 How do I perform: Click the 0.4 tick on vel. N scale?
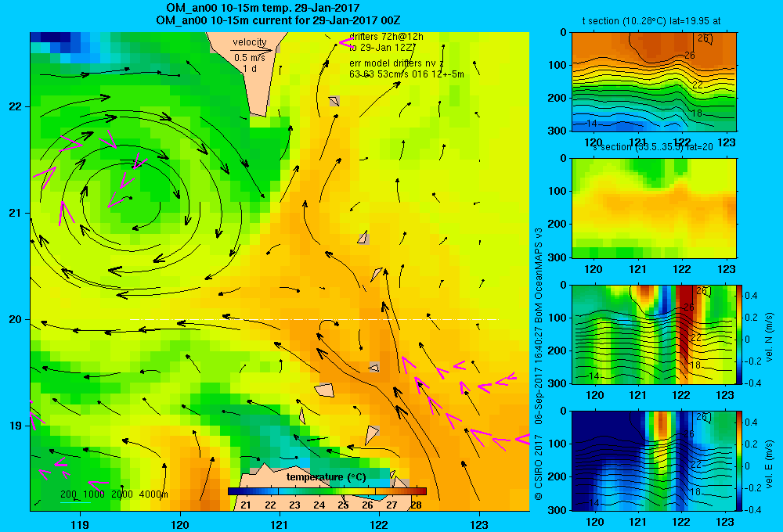point(752,296)
